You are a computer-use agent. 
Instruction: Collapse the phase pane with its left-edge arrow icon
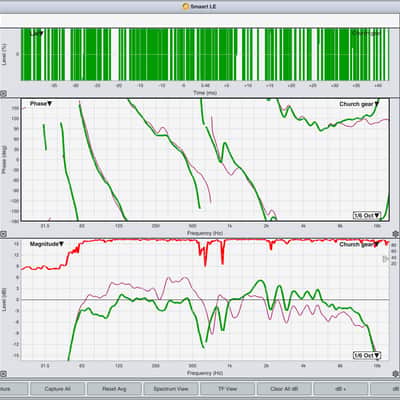[x=3, y=234]
